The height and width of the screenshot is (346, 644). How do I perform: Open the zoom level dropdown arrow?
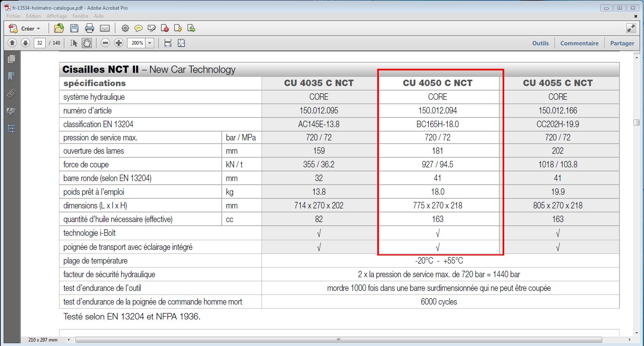tap(150, 43)
